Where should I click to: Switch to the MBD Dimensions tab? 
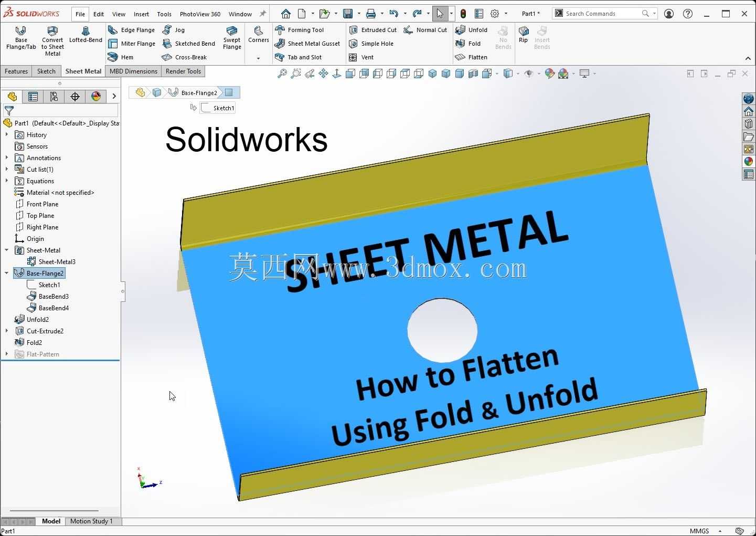pyautogui.click(x=133, y=71)
